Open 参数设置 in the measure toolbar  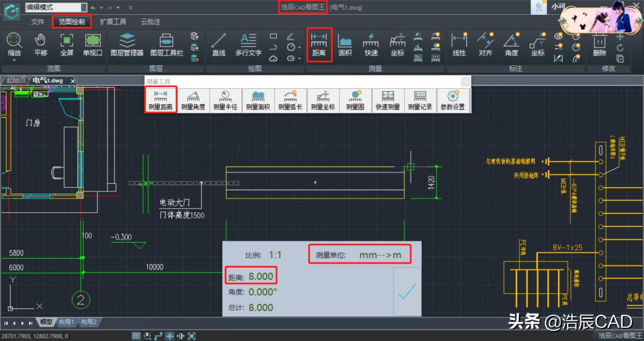click(453, 101)
